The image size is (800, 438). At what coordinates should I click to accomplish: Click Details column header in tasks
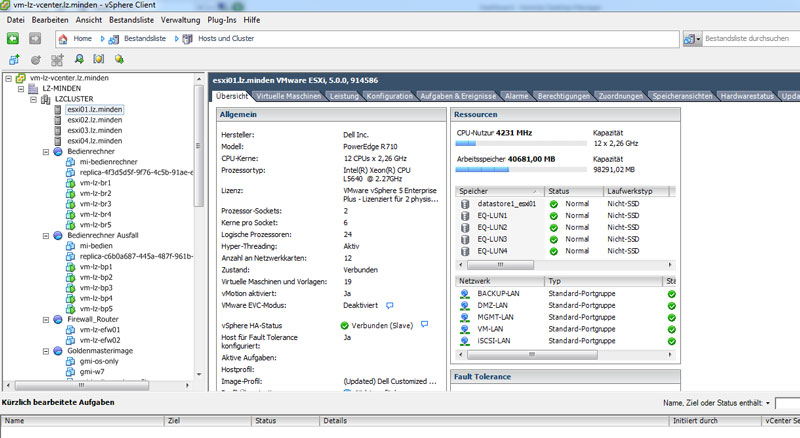click(494, 421)
